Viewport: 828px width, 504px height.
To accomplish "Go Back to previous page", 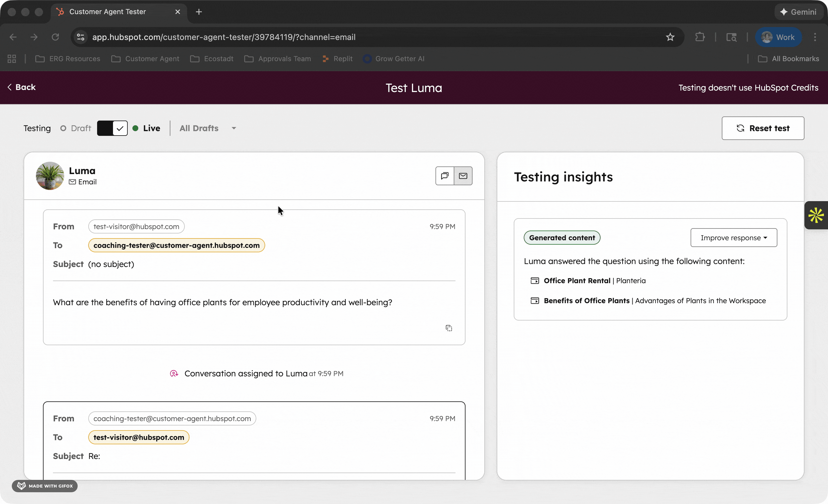I will [x=21, y=87].
